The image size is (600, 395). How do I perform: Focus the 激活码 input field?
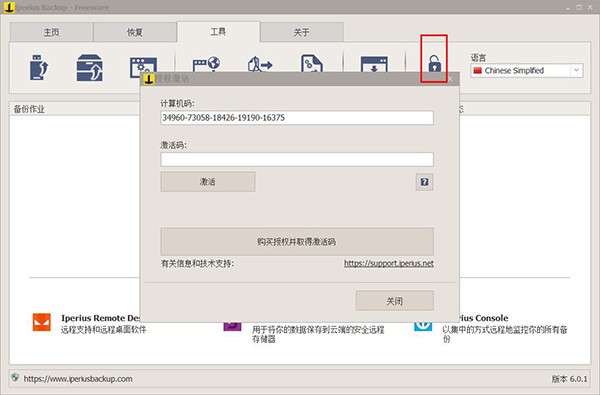point(297,159)
